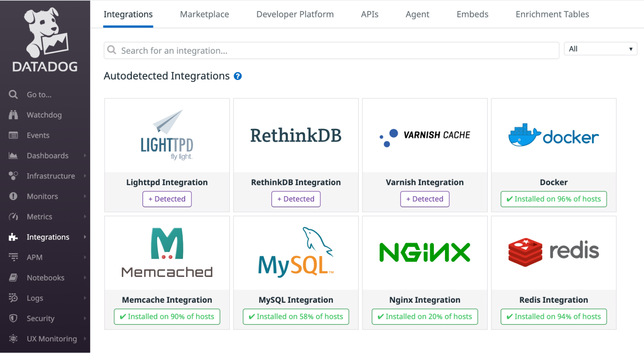Click Detected on the Lighttpd Integration
The width and height of the screenshot is (644, 353).
[167, 199]
